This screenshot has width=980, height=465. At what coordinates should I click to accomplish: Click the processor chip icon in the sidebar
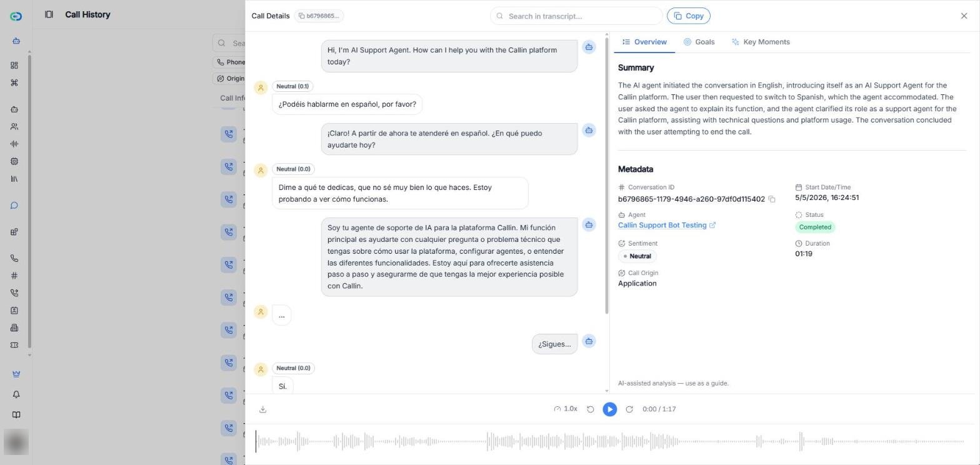[14, 161]
